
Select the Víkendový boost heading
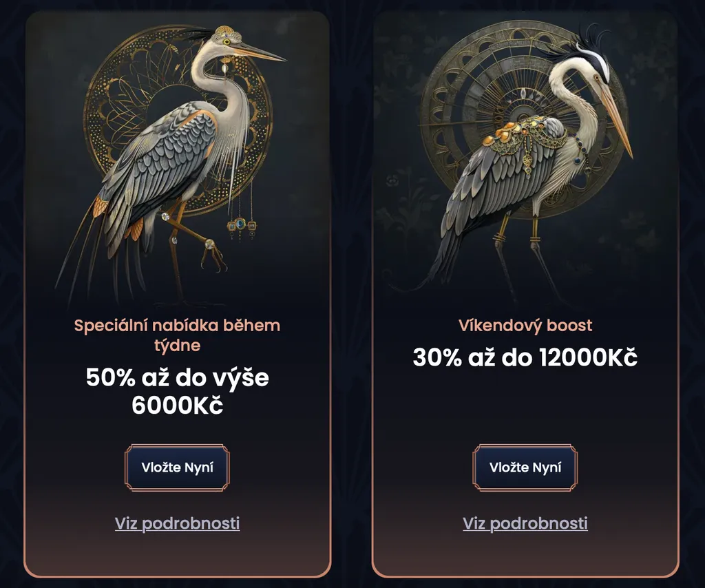click(525, 325)
